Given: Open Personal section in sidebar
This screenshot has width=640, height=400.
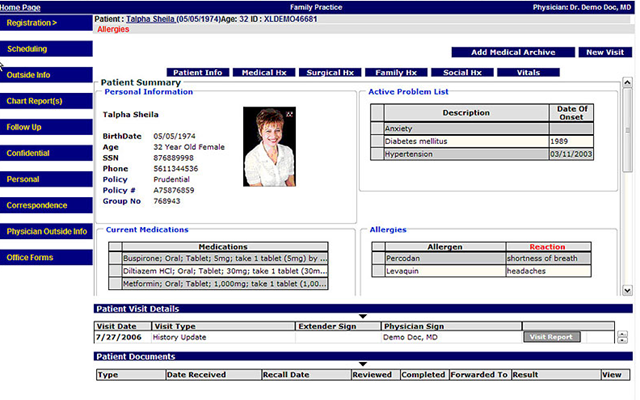Looking at the screenshot, I should pos(46,180).
